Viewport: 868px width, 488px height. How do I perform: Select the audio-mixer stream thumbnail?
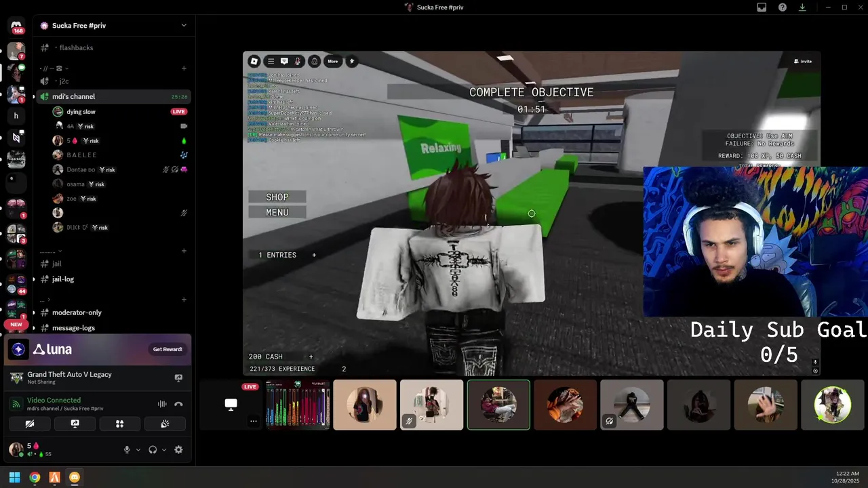coord(298,405)
